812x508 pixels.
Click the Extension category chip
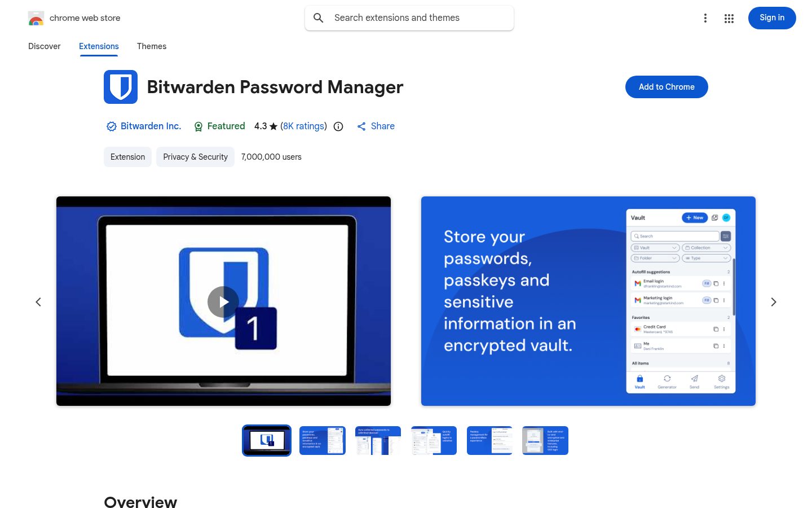click(x=127, y=157)
